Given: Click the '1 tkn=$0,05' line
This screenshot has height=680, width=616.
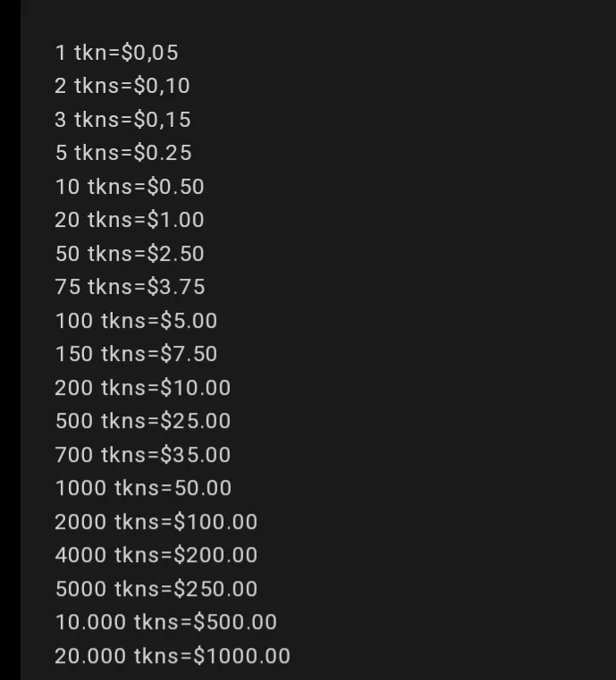Looking at the screenshot, I should [116, 53].
